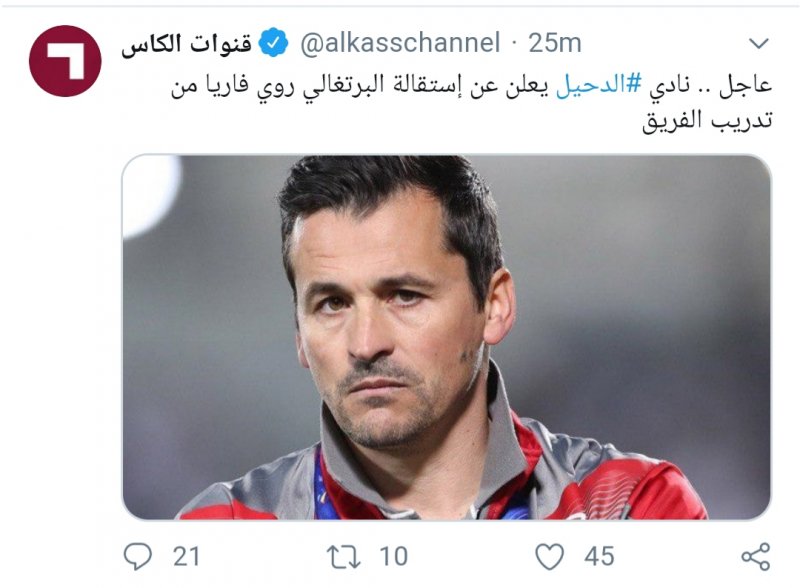Click the second line تدريب الفريق text
Image resolution: width=800 pixels, height=588 pixels.
(x=707, y=120)
